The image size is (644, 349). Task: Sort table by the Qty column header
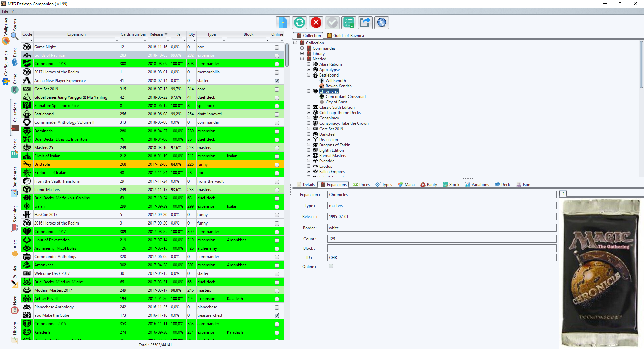192,34
